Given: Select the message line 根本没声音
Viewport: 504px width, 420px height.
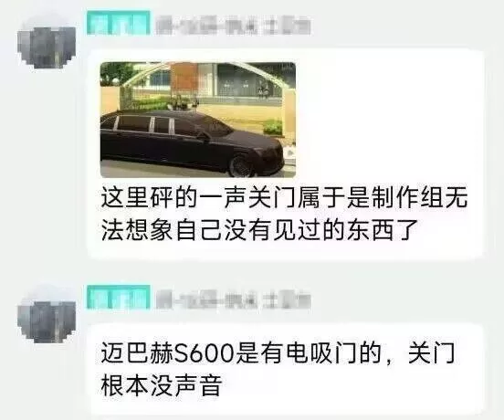Looking at the screenshot, I should click(162, 384).
